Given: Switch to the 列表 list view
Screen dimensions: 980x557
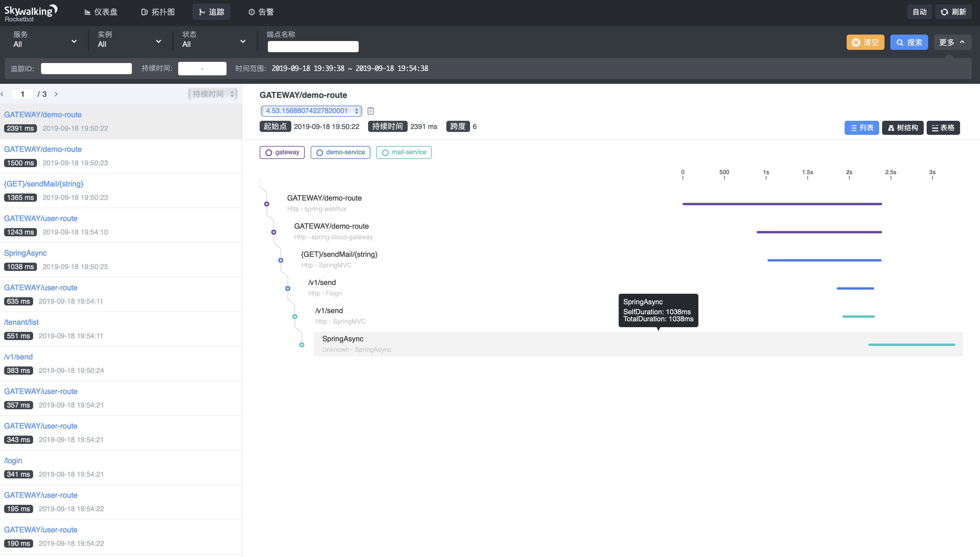Looking at the screenshot, I should [x=862, y=128].
